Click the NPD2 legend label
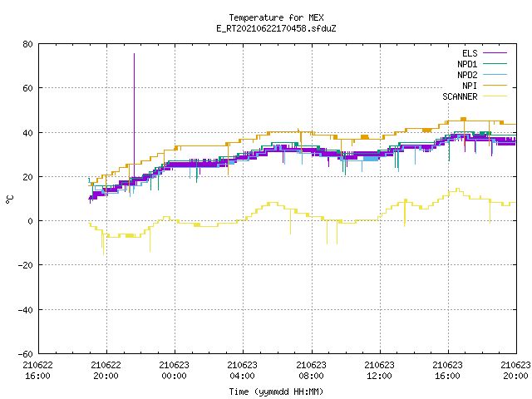 (x=467, y=75)
